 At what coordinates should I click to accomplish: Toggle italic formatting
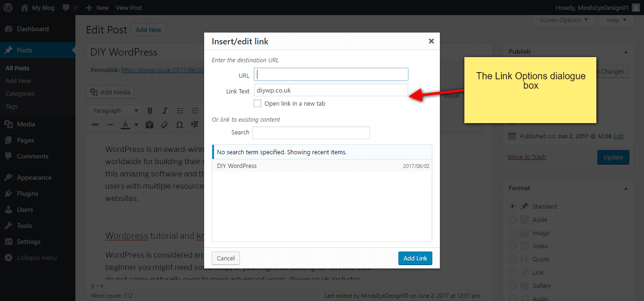pos(165,111)
